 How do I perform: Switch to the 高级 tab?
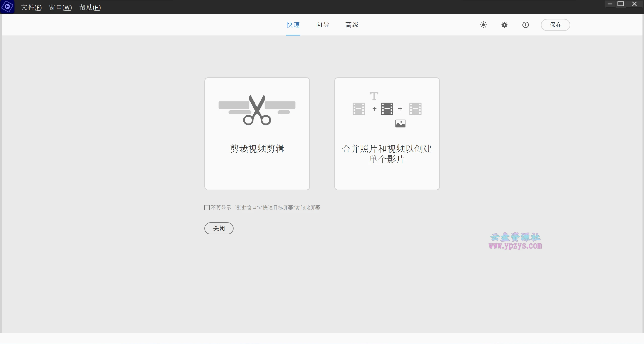click(x=351, y=25)
